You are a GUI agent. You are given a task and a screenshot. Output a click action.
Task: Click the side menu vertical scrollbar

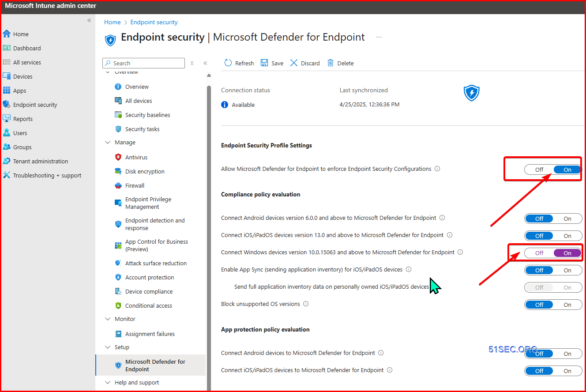209,237
